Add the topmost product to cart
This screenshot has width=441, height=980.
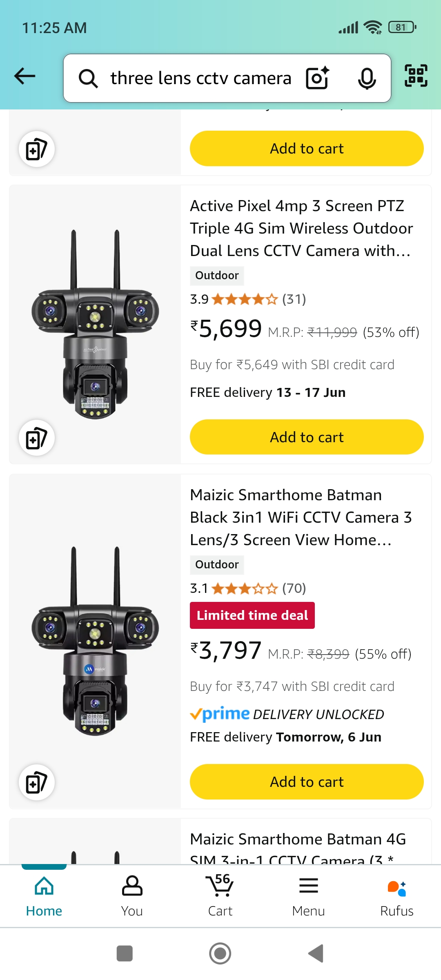[x=307, y=149]
